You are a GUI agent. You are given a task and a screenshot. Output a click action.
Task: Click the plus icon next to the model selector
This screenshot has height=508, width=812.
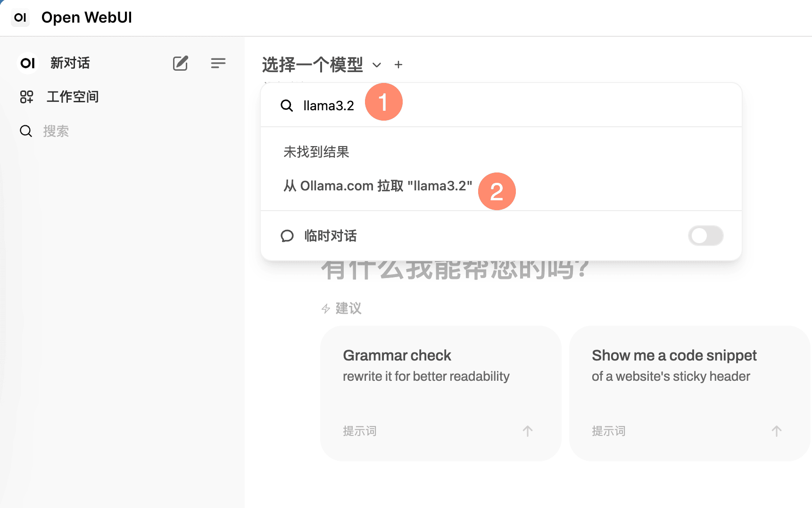(x=398, y=65)
